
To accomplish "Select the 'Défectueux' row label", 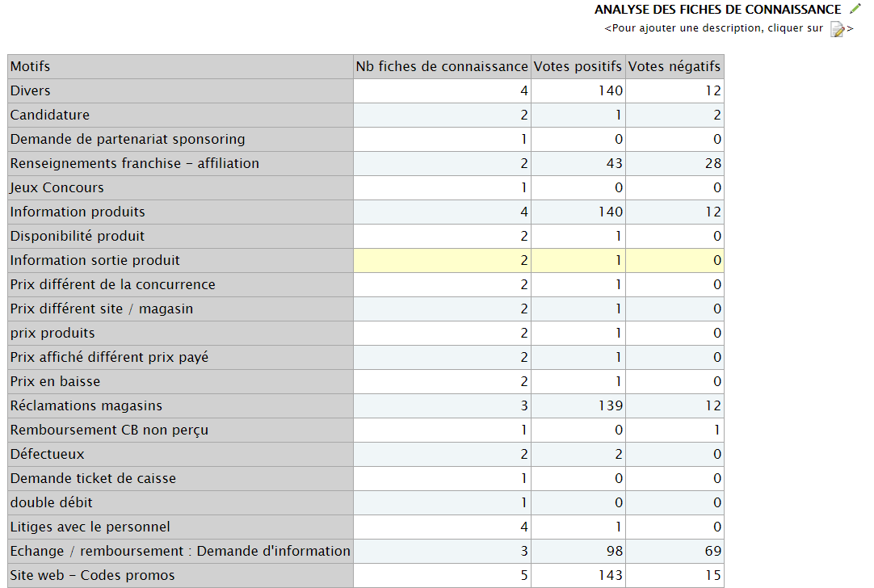I will 47,454.
